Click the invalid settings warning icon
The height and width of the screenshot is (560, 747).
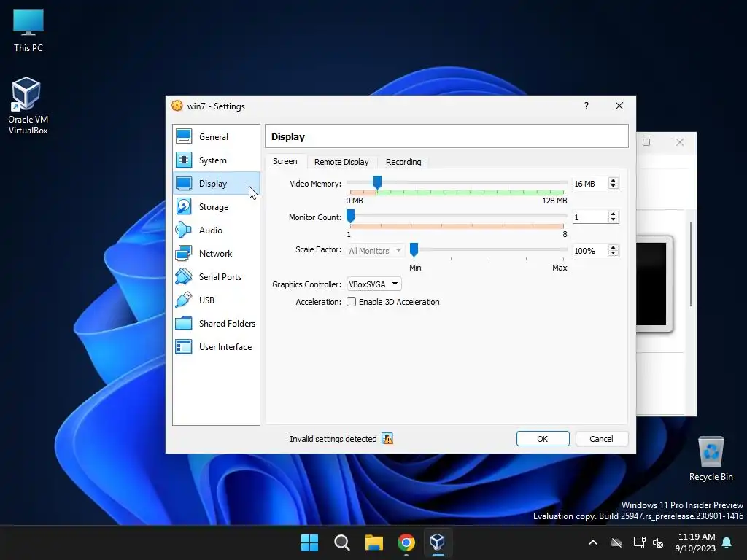point(387,438)
